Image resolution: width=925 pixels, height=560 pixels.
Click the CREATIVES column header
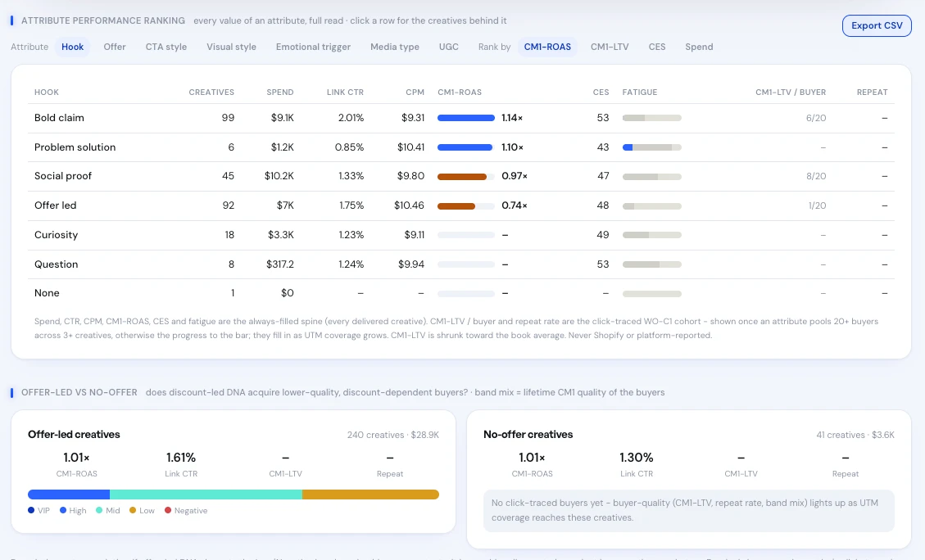coord(211,92)
